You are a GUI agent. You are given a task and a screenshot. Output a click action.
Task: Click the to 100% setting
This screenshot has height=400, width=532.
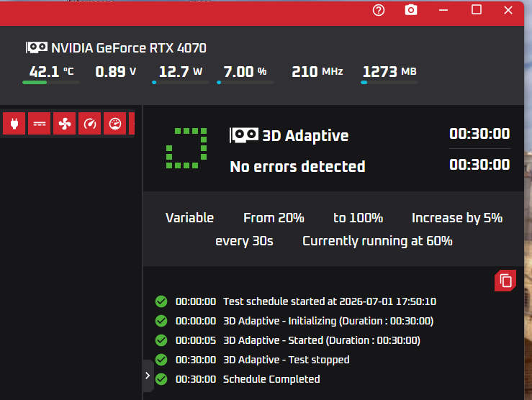359,218
